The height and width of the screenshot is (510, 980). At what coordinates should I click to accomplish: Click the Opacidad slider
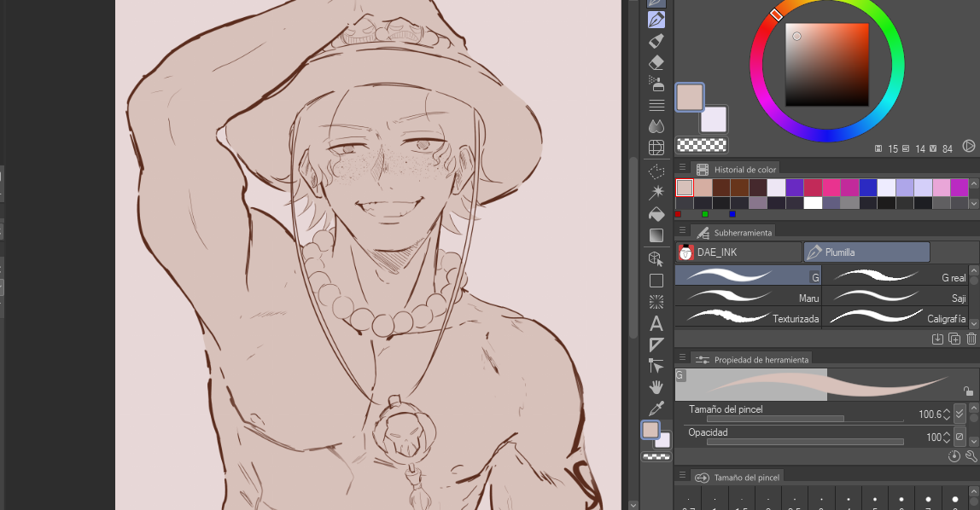click(805, 441)
